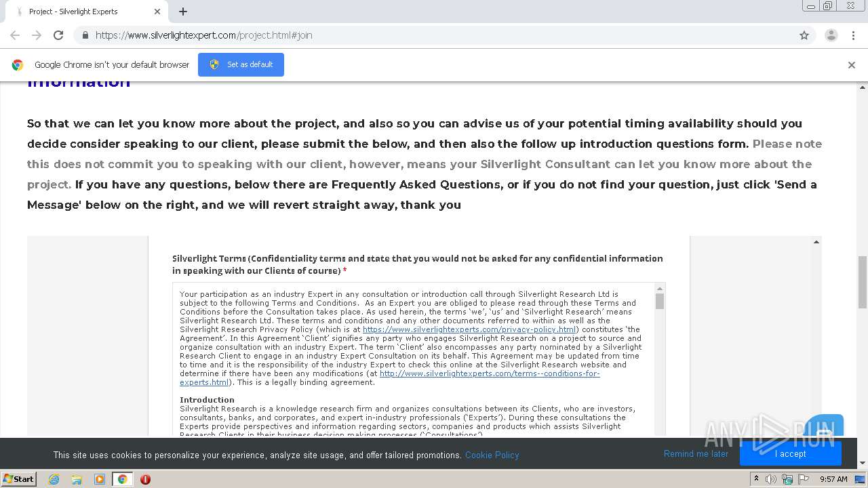The width and height of the screenshot is (868, 488).
Task: Click the address bar URL
Action: pyautogui.click(x=203, y=35)
